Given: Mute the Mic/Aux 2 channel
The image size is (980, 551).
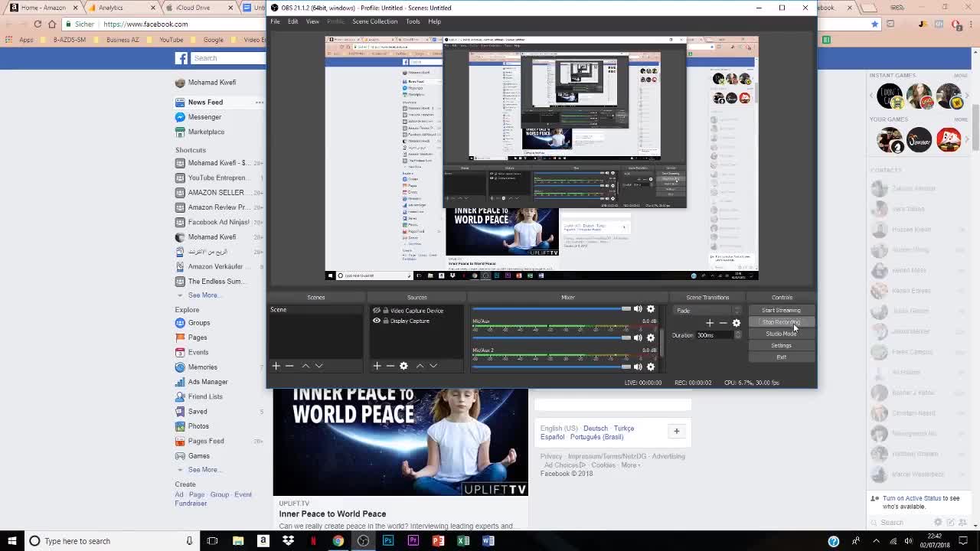Looking at the screenshot, I should (638, 367).
